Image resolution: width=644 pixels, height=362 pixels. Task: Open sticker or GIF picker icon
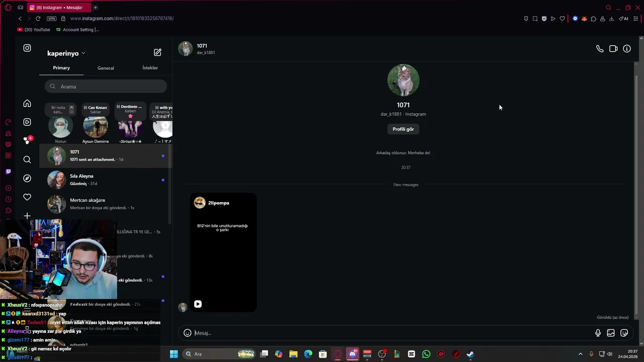624,333
